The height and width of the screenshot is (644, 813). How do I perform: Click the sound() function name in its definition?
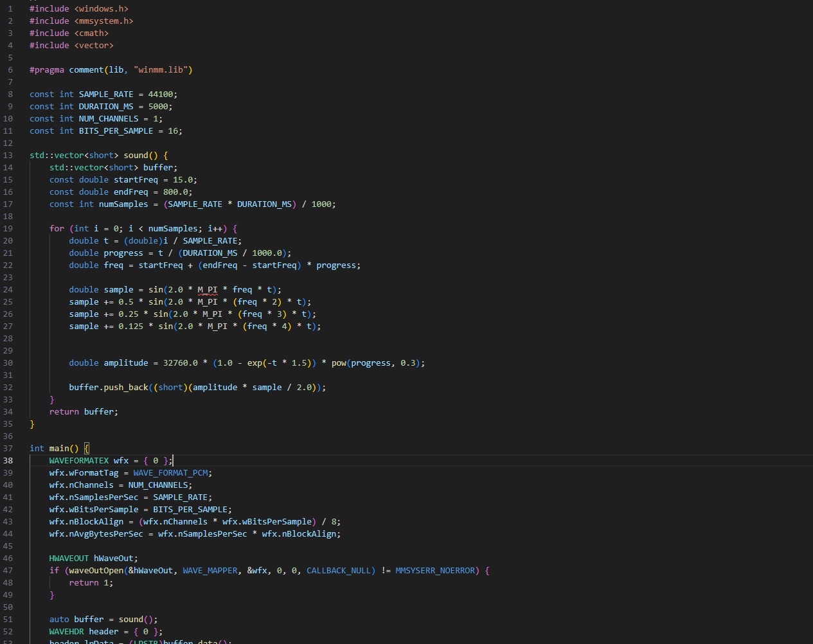(x=136, y=156)
